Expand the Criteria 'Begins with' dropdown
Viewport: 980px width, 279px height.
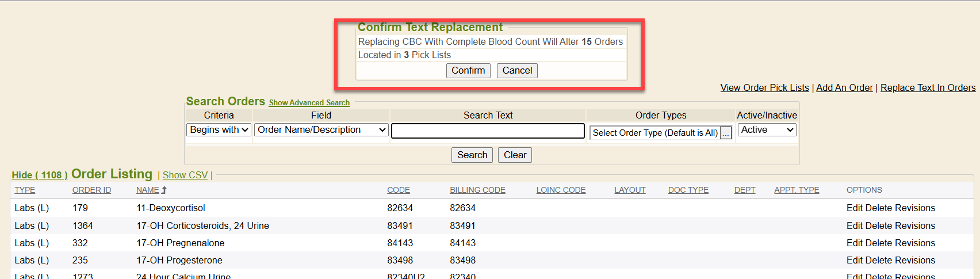[x=219, y=130]
